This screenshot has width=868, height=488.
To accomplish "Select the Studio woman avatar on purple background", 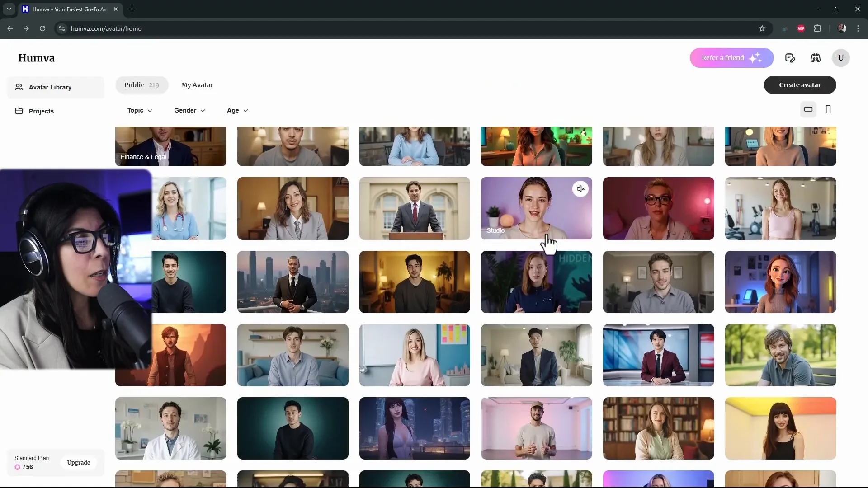I will pyautogui.click(x=536, y=208).
